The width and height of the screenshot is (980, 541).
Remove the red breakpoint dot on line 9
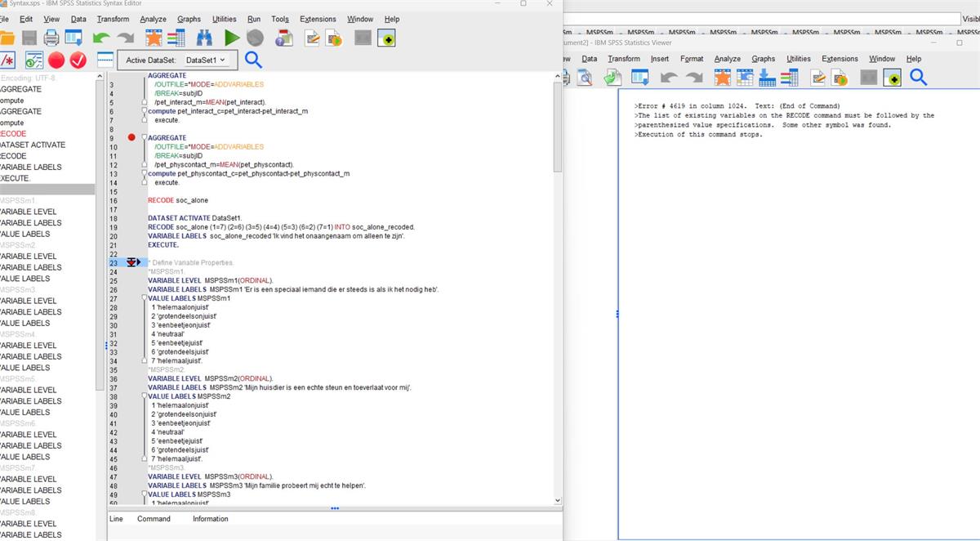coord(131,137)
